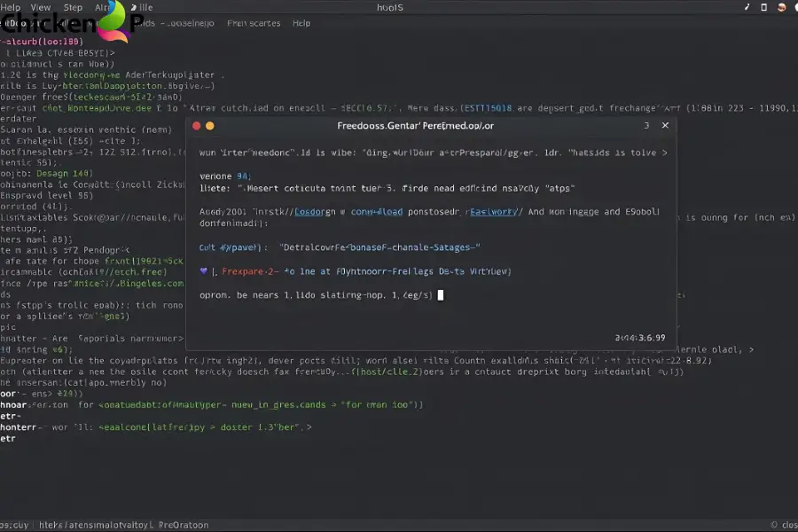Screen dimensions: 798x532
Task: Open the Step menu
Action: [73, 7]
